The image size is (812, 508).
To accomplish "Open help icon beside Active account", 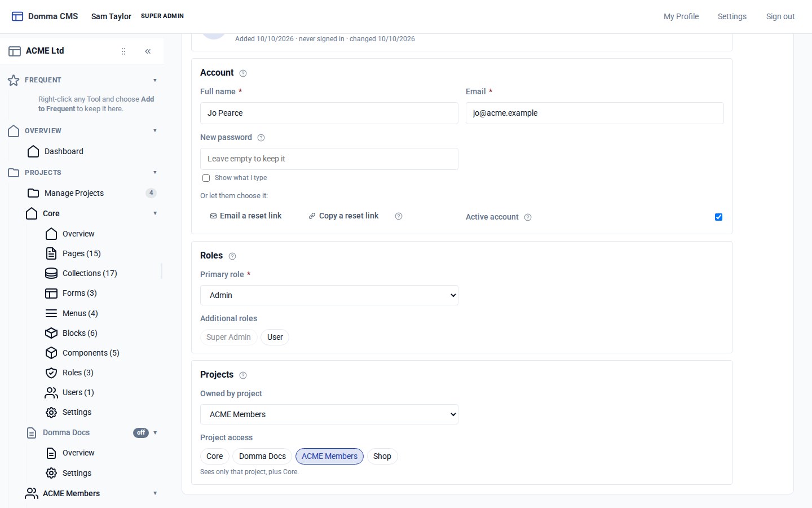I will pos(528,217).
